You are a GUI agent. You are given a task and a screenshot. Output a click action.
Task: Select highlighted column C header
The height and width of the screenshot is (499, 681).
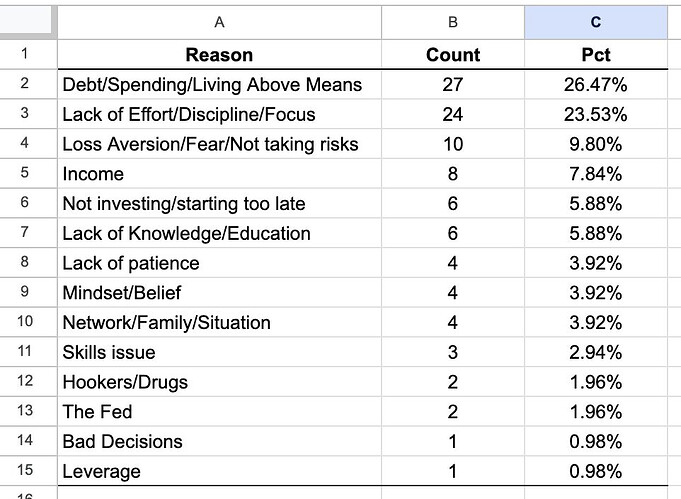[596, 22]
